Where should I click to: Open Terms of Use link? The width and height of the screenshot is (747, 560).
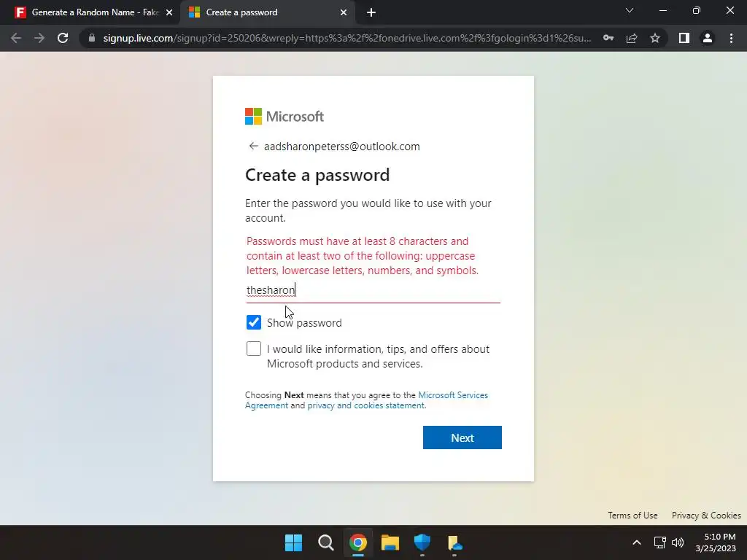coord(632,516)
